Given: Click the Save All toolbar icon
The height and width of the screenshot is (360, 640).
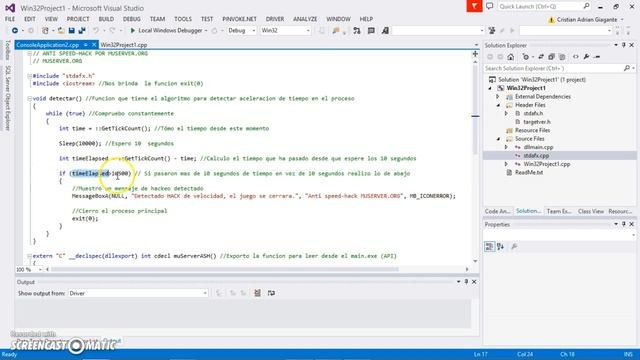Looking at the screenshot, I should tap(82, 31).
